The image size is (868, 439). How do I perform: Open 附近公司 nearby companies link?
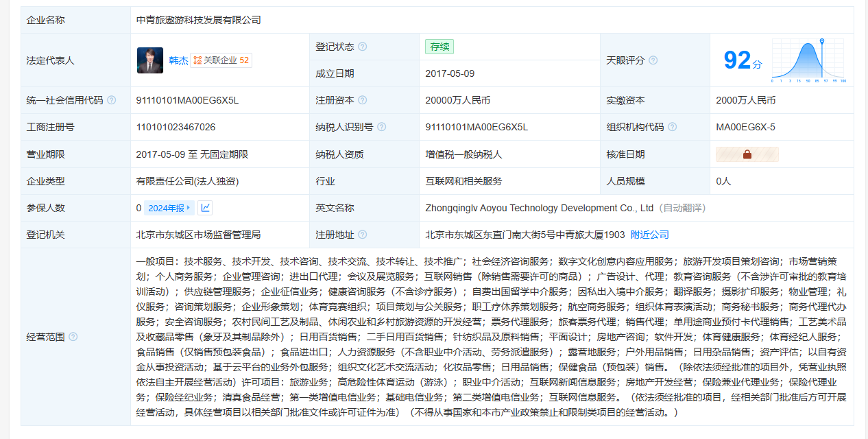650,235
